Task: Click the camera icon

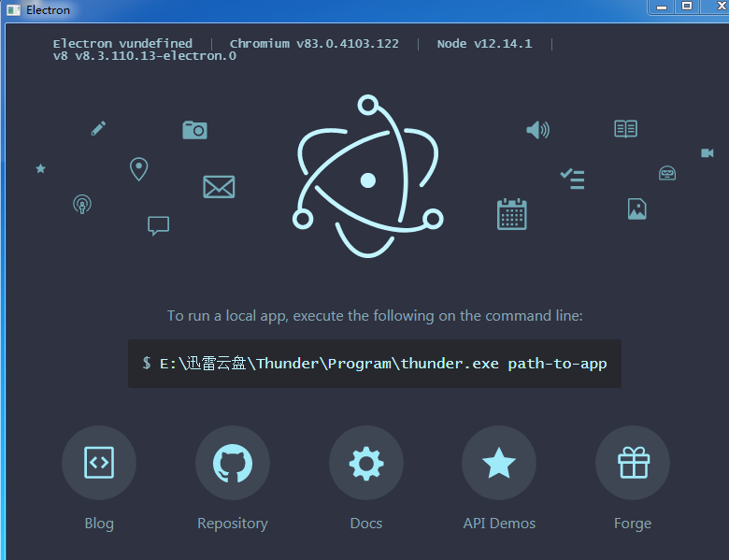Action: tap(194, 130)
